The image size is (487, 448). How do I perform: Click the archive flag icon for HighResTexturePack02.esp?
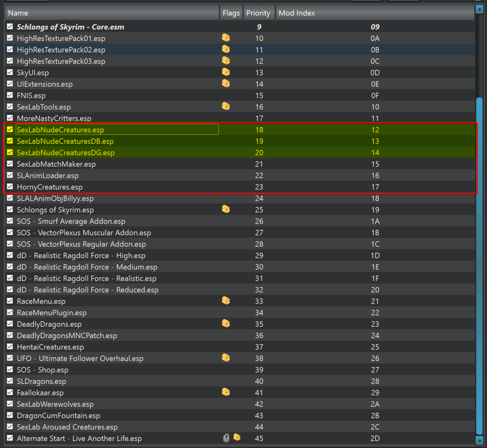(x=226, y=49)
